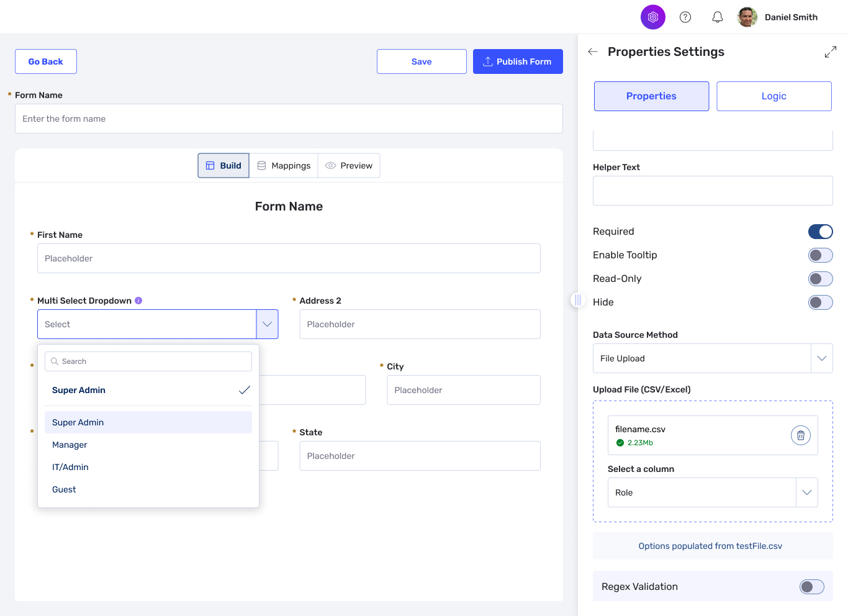This screenshot has width=848, height=616.
Task: Click the Go Back button
Action: (46, 61)
